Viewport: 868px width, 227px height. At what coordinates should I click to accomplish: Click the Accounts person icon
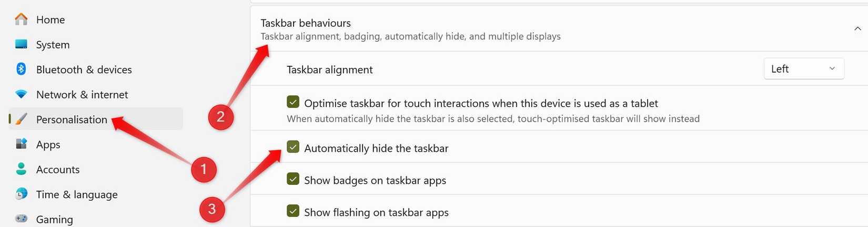[x=21, y=169]
